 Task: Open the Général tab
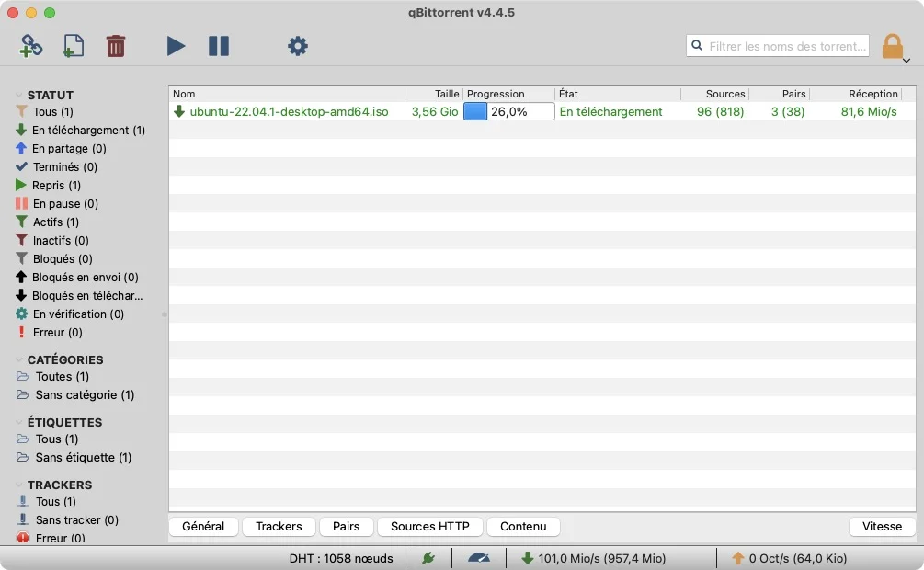point(203,527)
